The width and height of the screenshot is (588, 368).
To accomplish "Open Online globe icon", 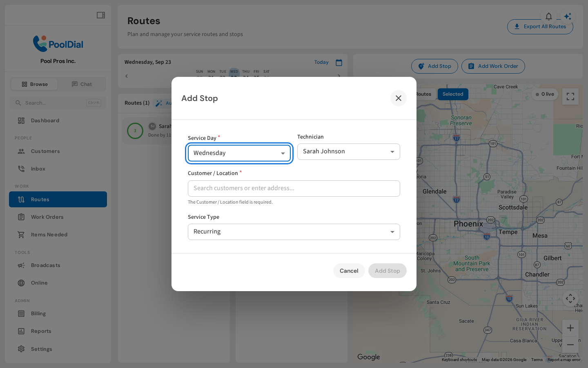I will (x=21, y=283).
